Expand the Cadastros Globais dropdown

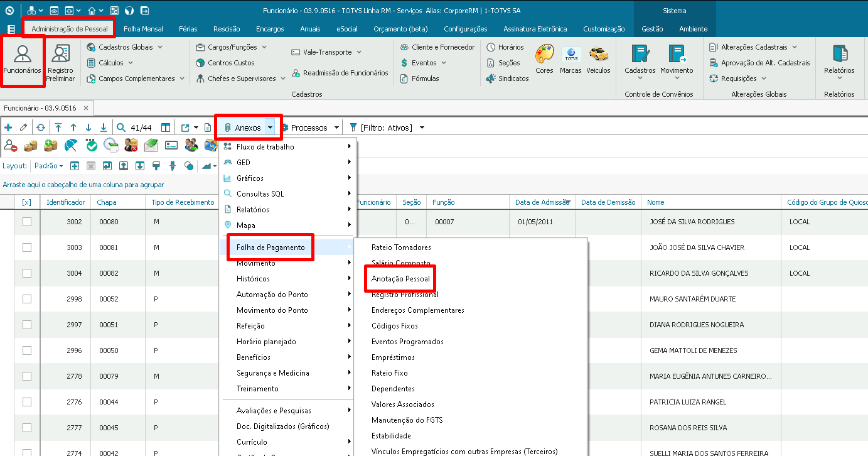pyautogui.click(x=125, y=47)
